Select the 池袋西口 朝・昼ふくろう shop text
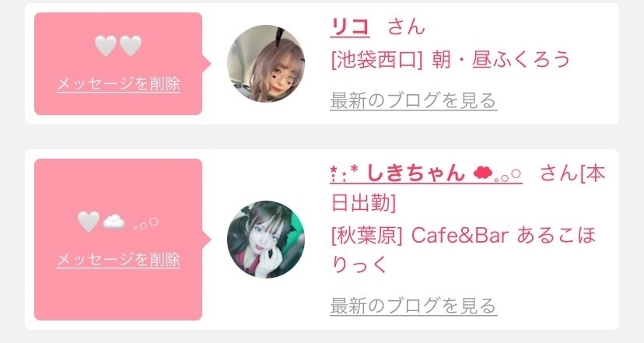This screenshot has height=343, width=644. 450,60
